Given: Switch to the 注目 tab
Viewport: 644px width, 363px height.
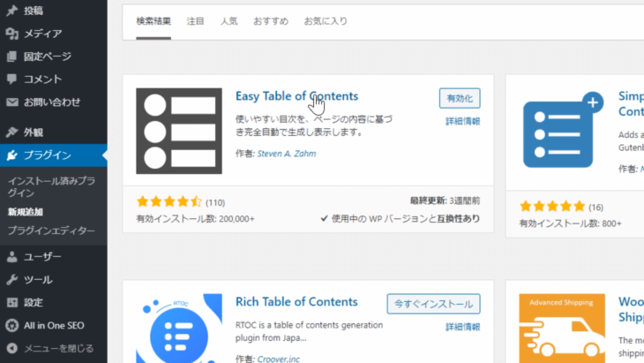Looking at the screenshot, I should click(x=196, y=21).
